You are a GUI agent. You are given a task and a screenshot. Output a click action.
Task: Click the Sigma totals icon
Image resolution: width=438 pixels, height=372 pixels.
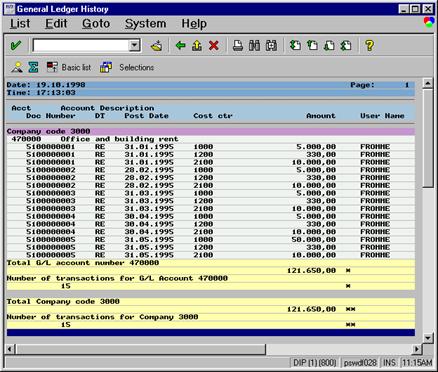pos(33,67)
